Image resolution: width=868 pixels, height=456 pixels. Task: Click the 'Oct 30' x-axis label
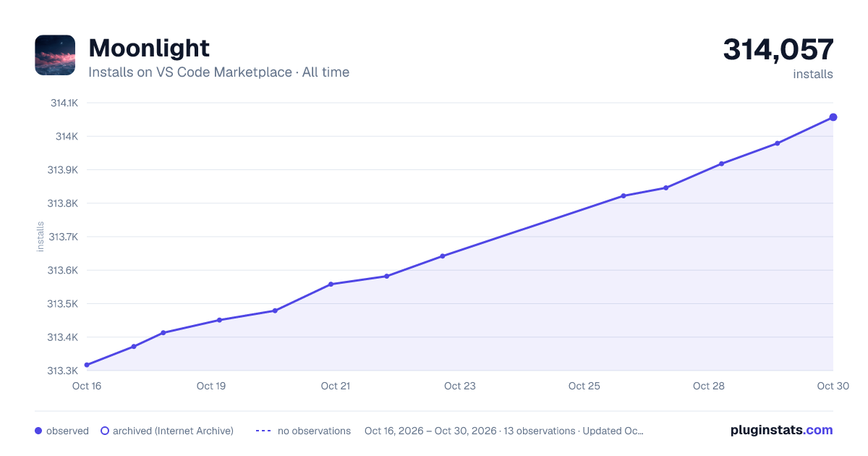point(833,386)
